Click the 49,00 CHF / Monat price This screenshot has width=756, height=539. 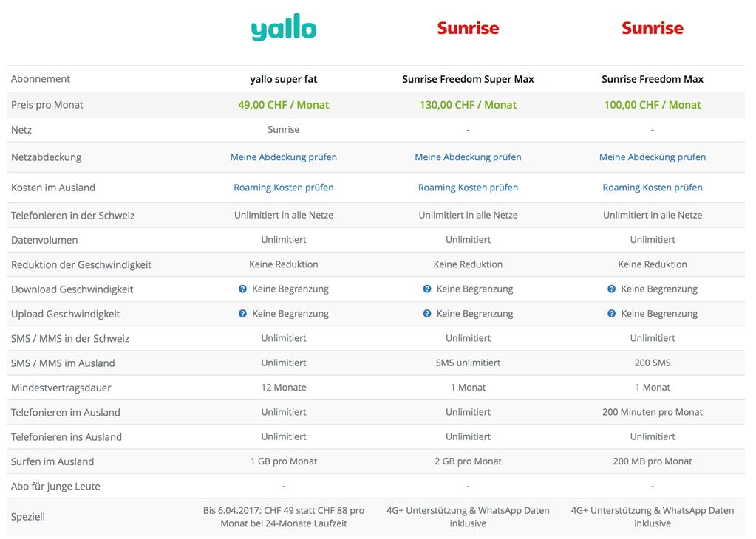(284, 105)
